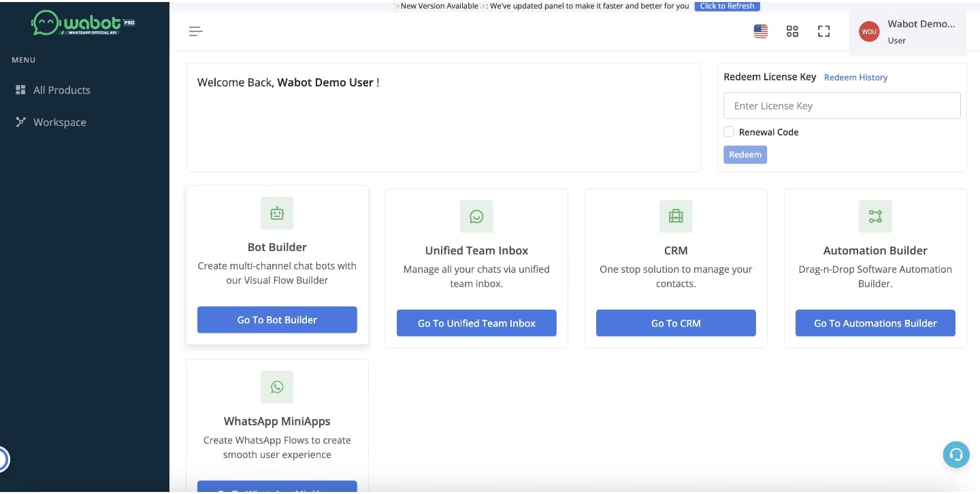
Task: Open Workspace from the sidebar menu
Action: pyautogui.click(x=59, y=122)
